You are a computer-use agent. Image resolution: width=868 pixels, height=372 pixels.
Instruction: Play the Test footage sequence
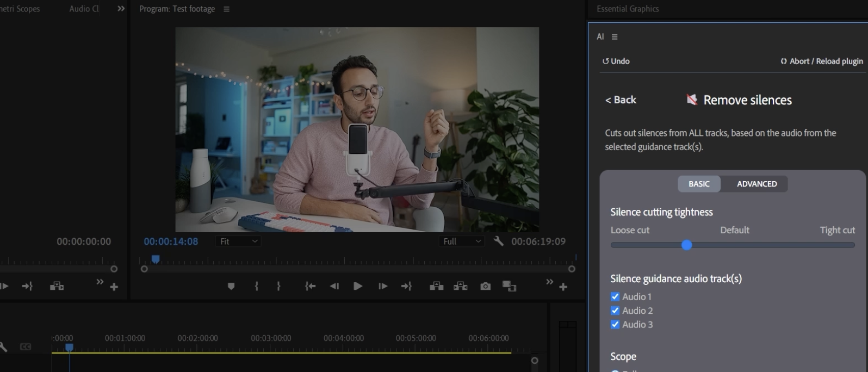pos(358,286)
